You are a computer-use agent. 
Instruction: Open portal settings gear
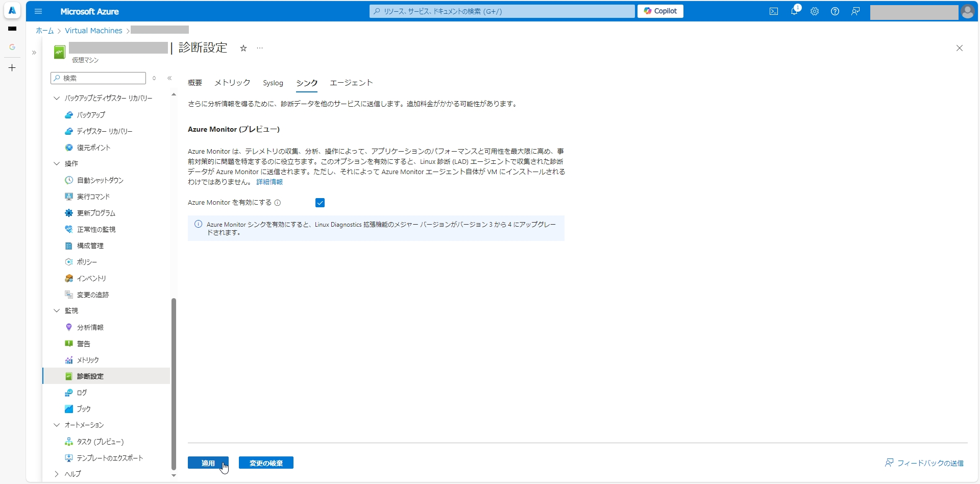coord(815,11)
